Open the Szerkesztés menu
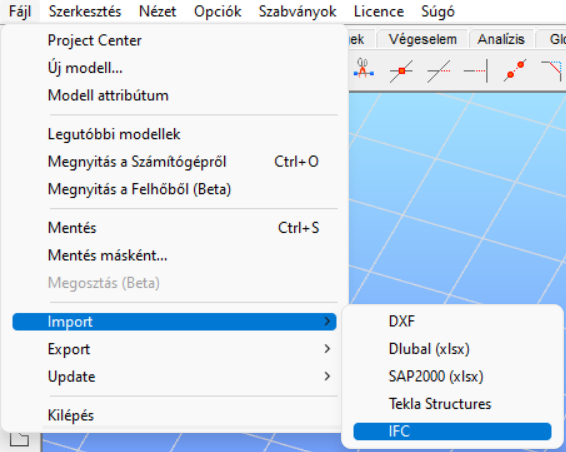This screenshot has height=452, width=566. coord(85,12)
